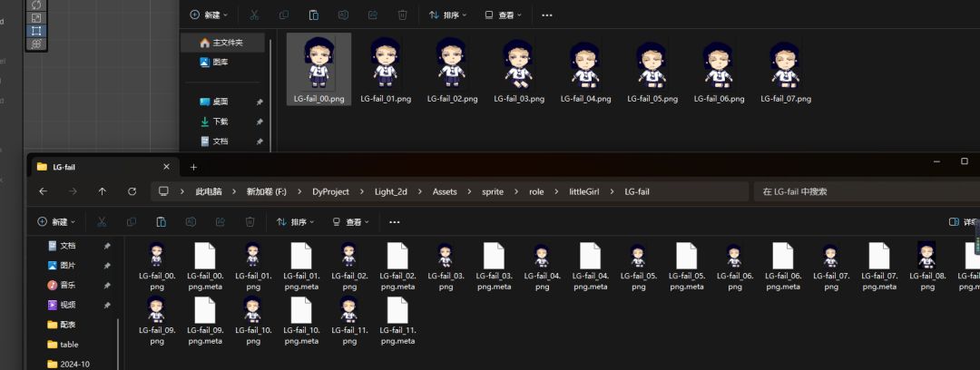Select the LG-fail tab
This screenshot has height=370, width=980.
click(x=103, y=167)
